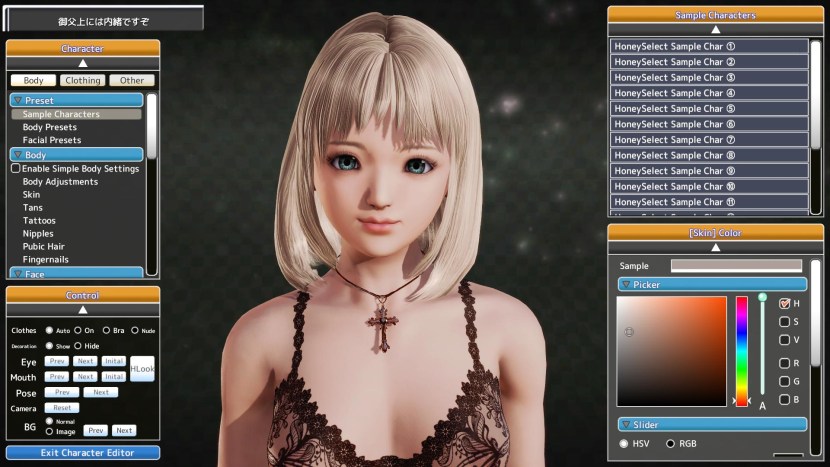
Task: Load HoneySelect Sample Char ③
Action: pos(709,77)
